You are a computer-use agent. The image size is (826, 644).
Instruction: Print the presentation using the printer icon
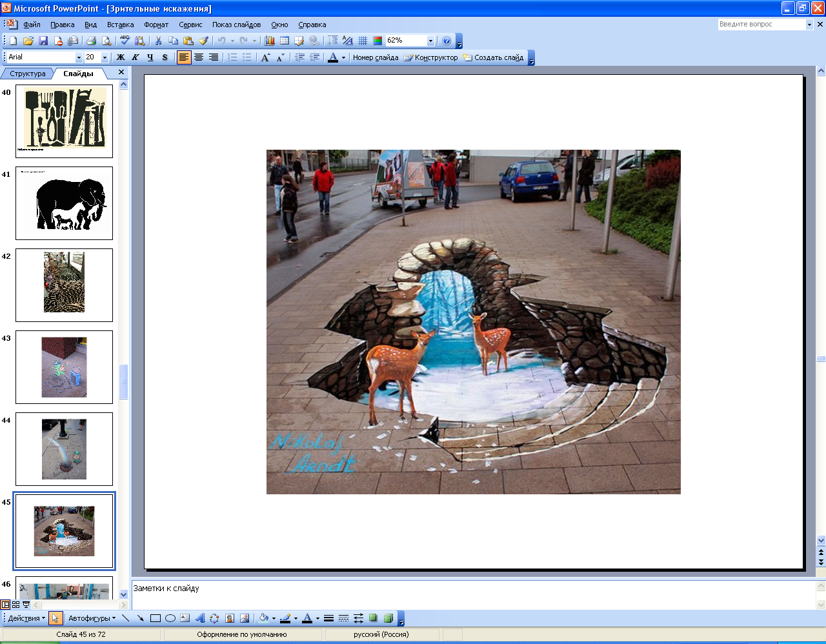pyautogui.click(x=91, y=41)
